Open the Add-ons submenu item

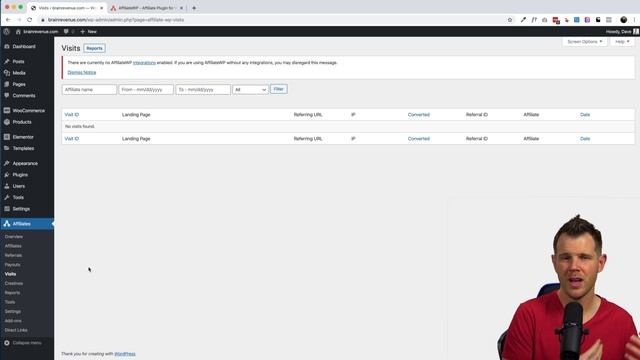13,321
